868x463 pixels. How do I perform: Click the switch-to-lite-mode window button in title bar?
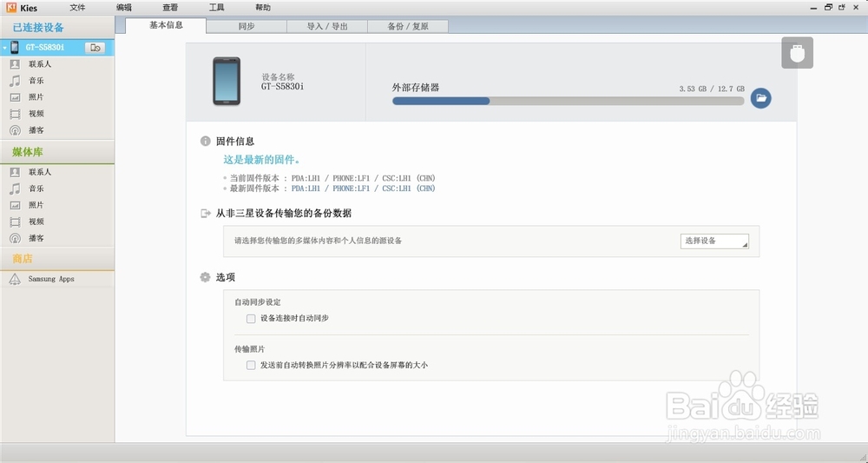click(x=841, y=7)
